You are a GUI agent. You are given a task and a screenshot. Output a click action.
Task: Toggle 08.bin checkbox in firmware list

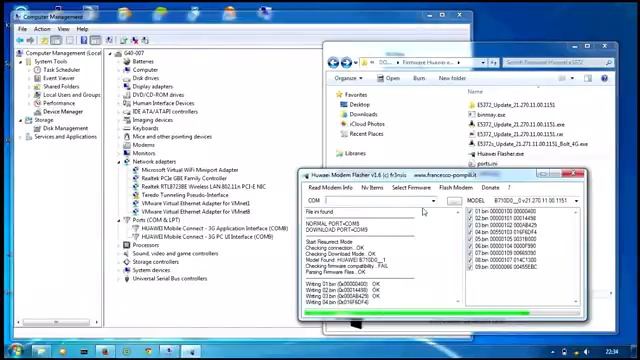pos(470,260)
